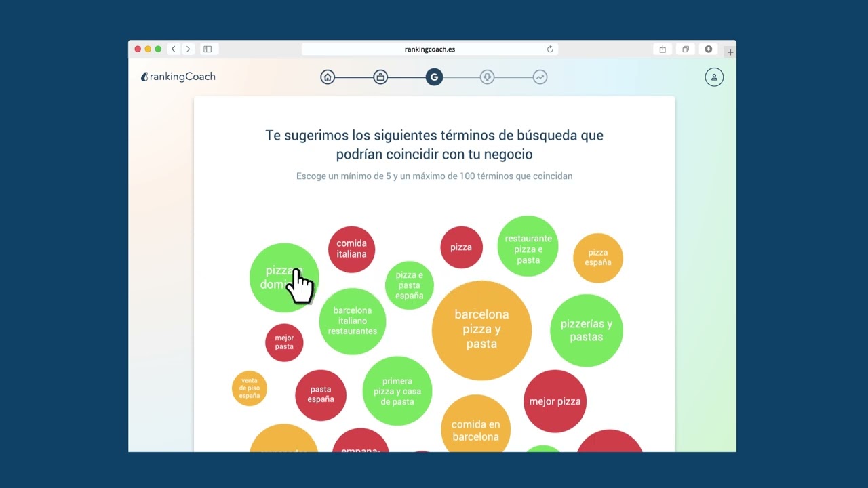Screen dimensions: 868x488
Task: Open the browser downloads button
Action: 708,49
